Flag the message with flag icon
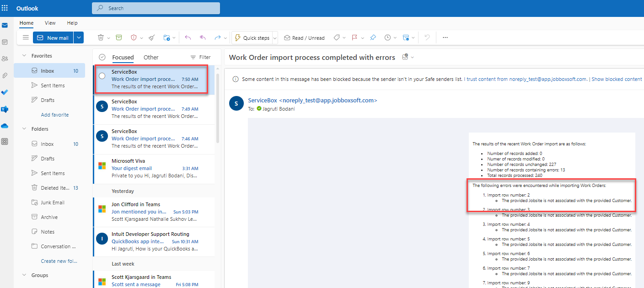This screenshot has height=288, width=644. click(x=354, y=38)
